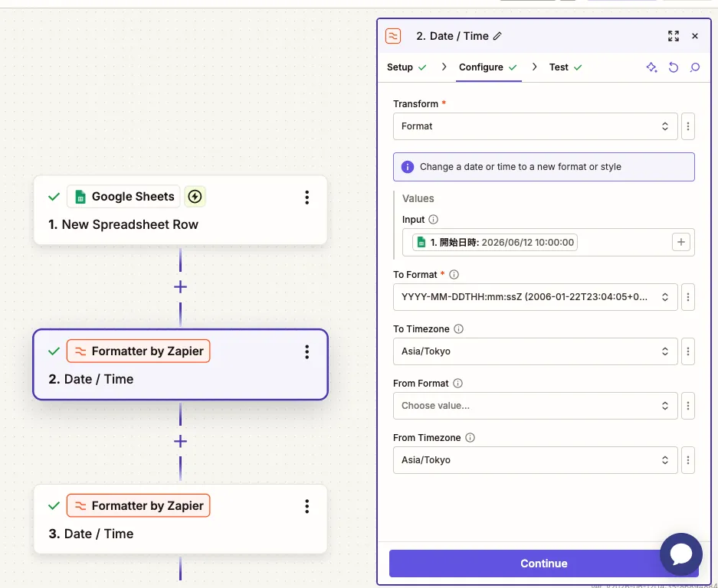Expand the step panel to full screen
This screenshot has width=718, height=588.
[x=673, y=36]
